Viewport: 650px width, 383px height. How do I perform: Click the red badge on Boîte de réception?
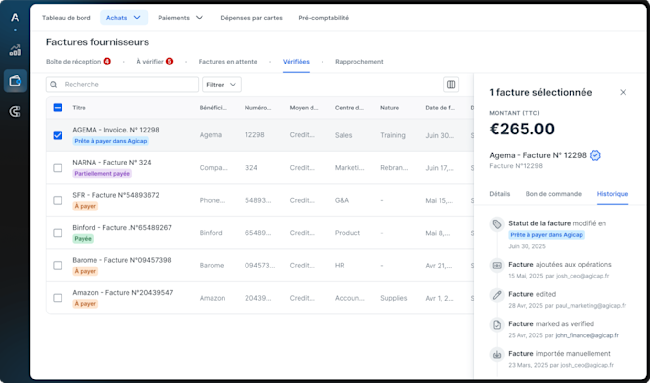(x=107, y=62)
